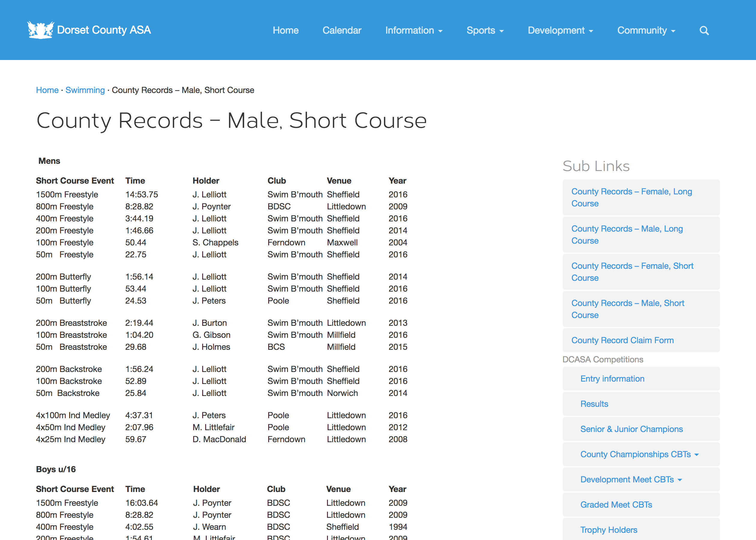This screenshot has height=540, width=756.
Task: Click holder J. Burton in 200m Breaststroke row
Action: point(210,323)
